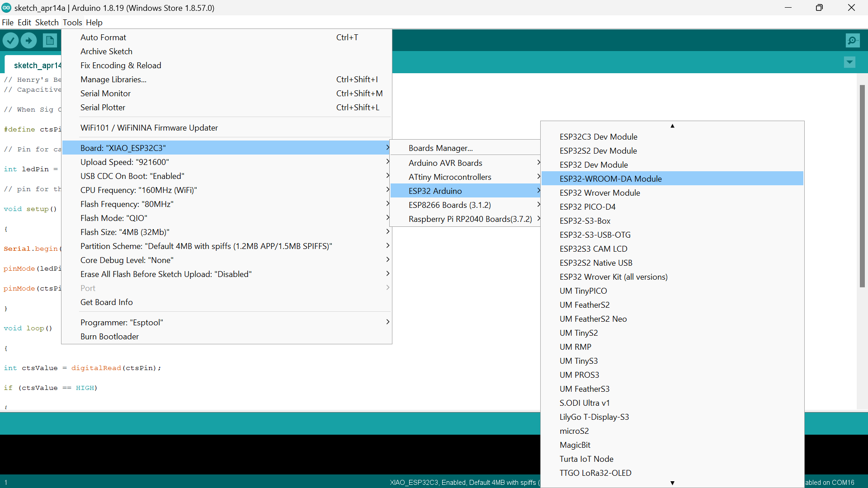Click the up scroll arrow in board list
The height and width of the screenshot is (488, 868).
click(672, 126)
